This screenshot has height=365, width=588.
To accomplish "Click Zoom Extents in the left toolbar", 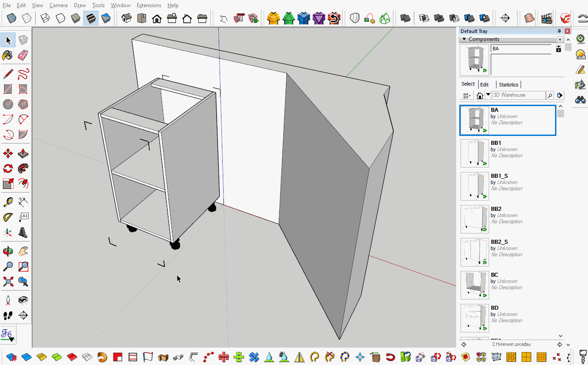I will [7, 281].
